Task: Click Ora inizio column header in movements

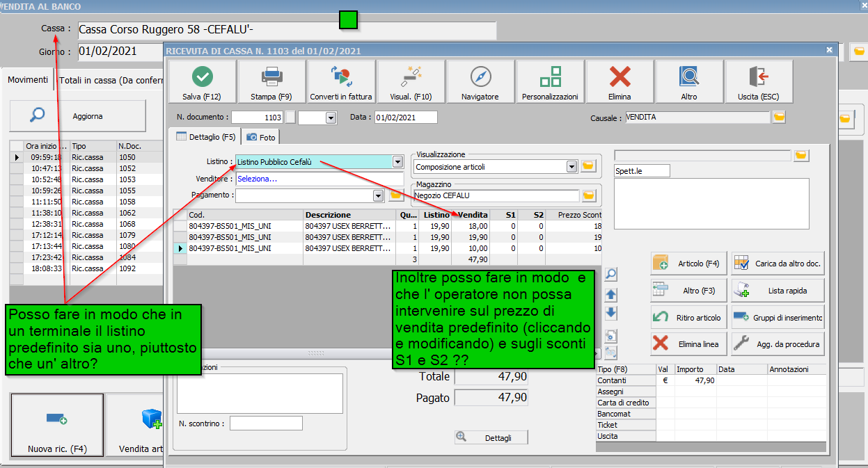Action: [x=46, y=146]
